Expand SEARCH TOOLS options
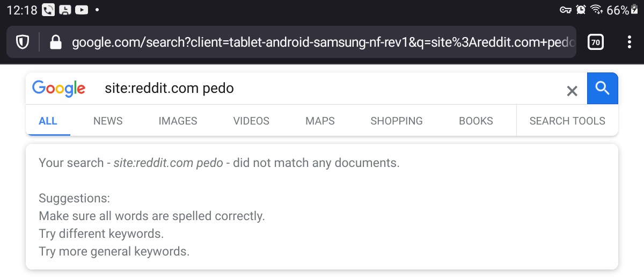Screen dimensions: 644x277 tap(567, 121)
